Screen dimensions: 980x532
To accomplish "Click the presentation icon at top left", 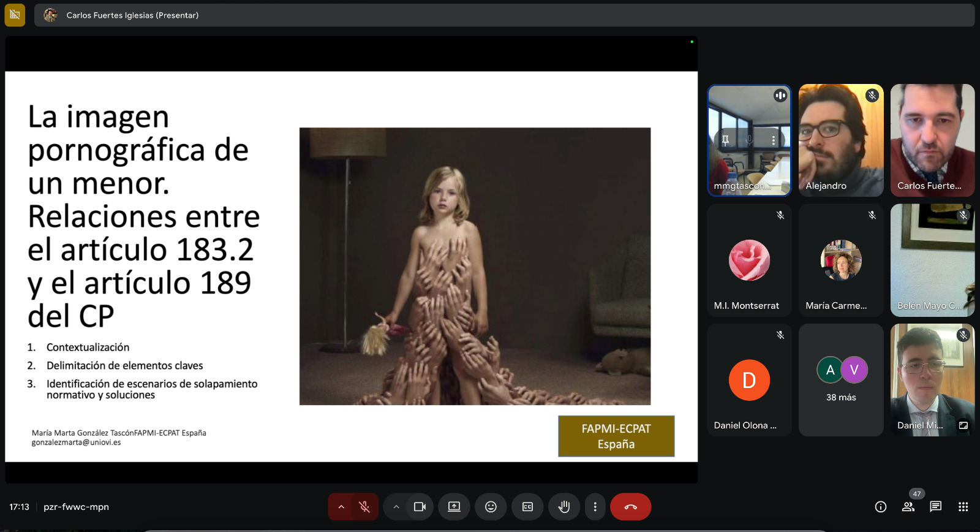I will pyautogui.click(x=15, y=15).
